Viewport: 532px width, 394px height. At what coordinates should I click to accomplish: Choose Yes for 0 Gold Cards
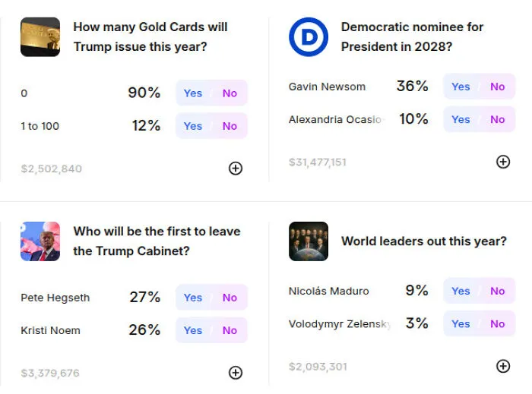[193, 93]
